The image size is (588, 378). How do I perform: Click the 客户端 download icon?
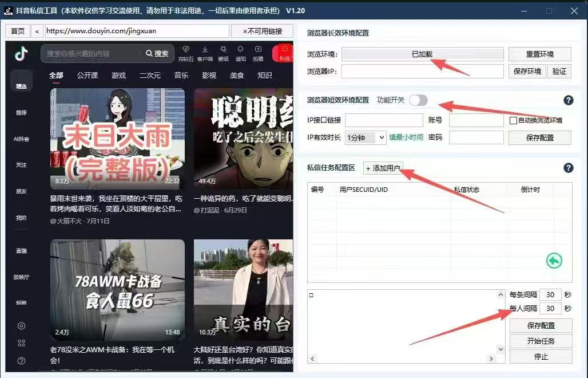(205, 50)
